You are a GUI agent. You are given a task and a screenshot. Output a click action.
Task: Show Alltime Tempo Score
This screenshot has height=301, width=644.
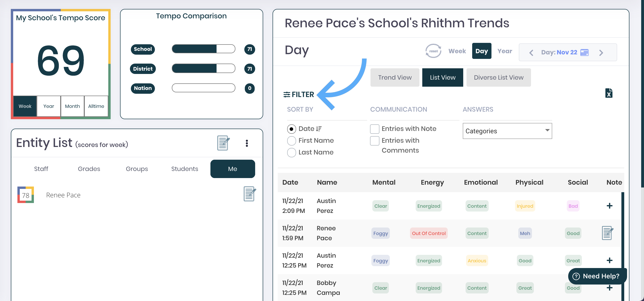96,106
